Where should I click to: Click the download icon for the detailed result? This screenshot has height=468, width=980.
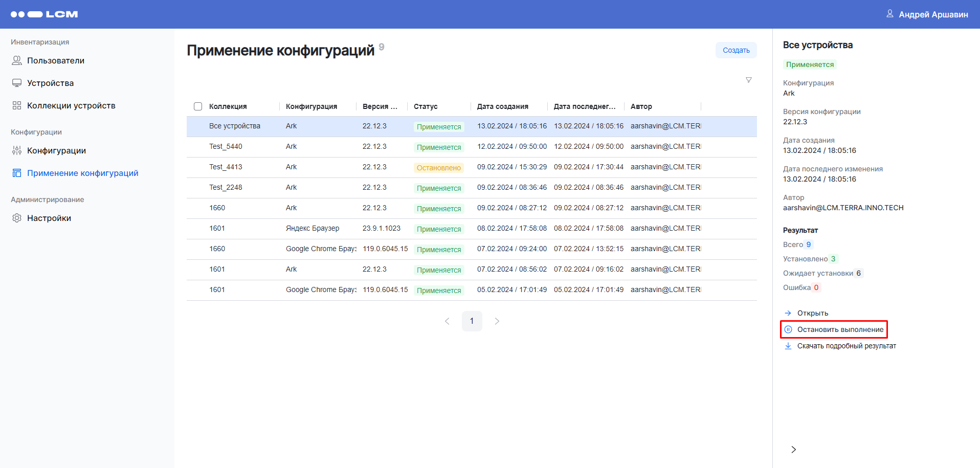(x=788, y=346)
